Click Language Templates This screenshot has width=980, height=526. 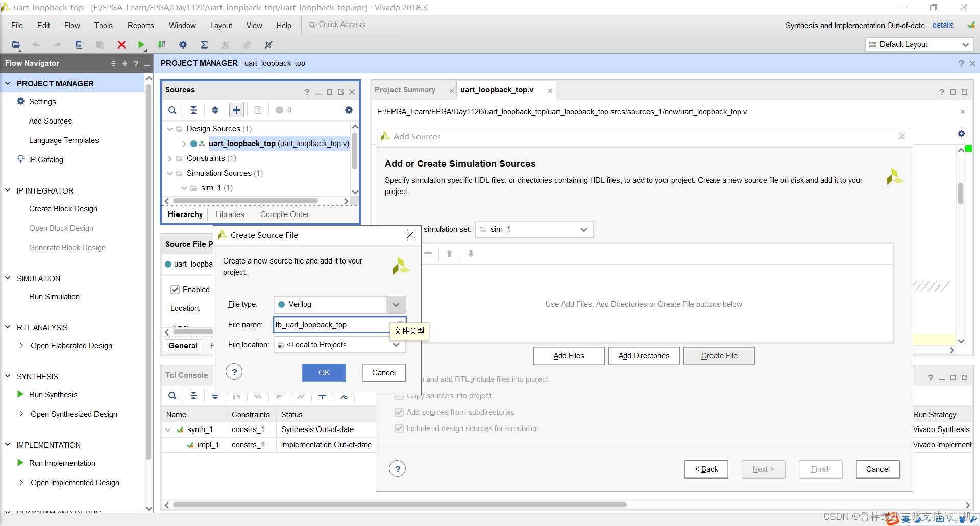64,140
